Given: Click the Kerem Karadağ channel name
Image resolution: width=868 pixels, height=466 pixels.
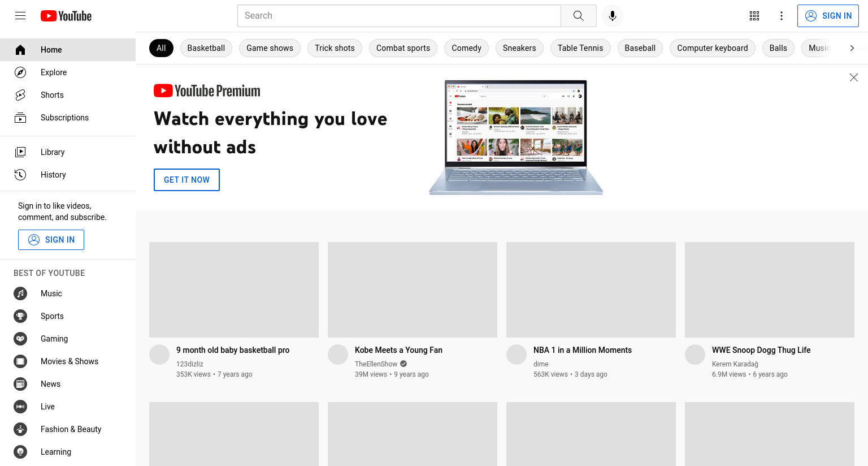Looking at the screenshot, I should 735,364.
